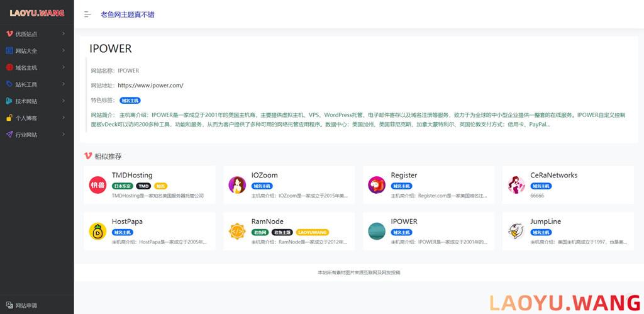Click the 老鱼网主题真不错 header link
Screen dimensions: 644x314
[x=128, y=14]
